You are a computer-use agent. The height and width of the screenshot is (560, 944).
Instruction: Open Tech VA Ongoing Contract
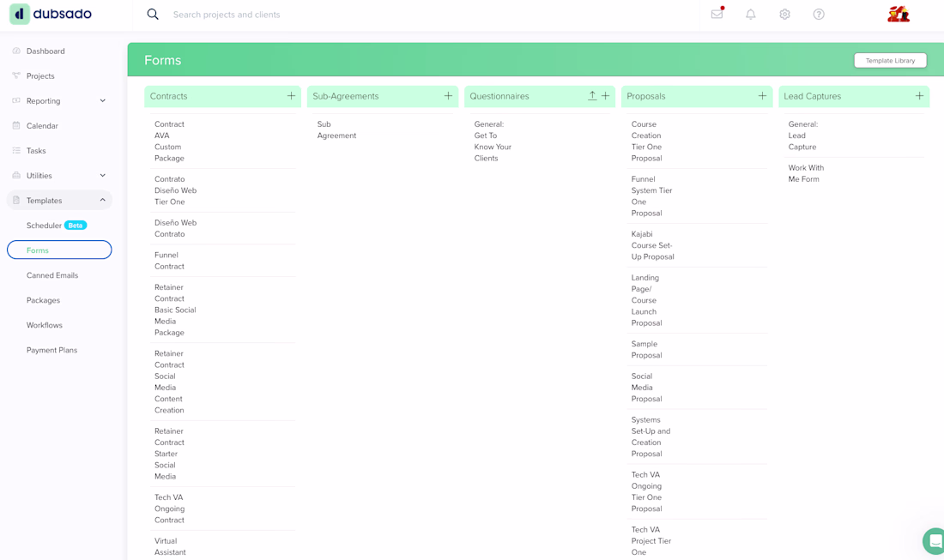tap(170, 509)
